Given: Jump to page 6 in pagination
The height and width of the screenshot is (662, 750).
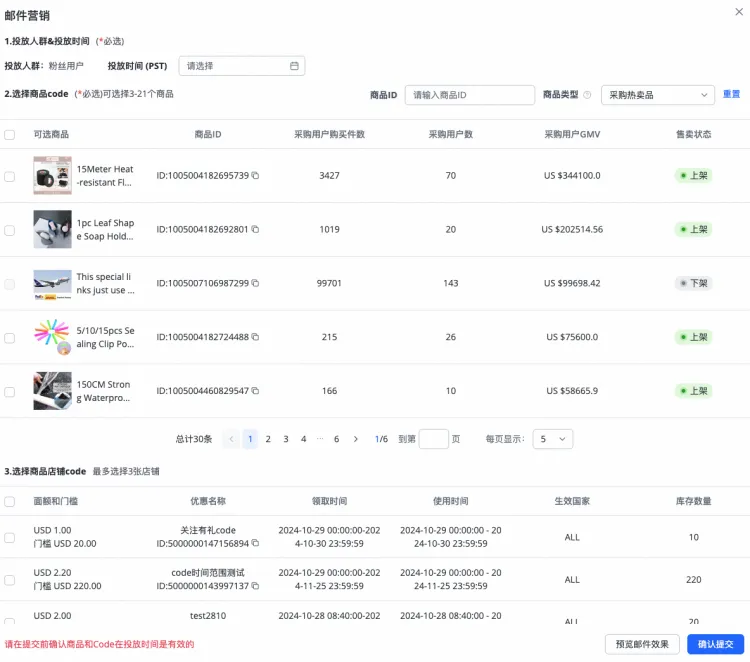Looking at the screenshot, I should (x=336, y=439).
